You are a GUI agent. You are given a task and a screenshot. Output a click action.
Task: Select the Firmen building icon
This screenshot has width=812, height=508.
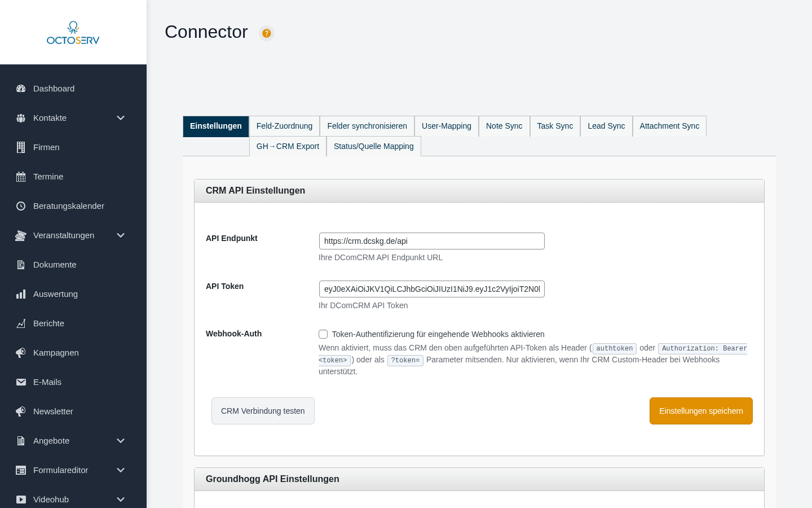tap(21, 147)
